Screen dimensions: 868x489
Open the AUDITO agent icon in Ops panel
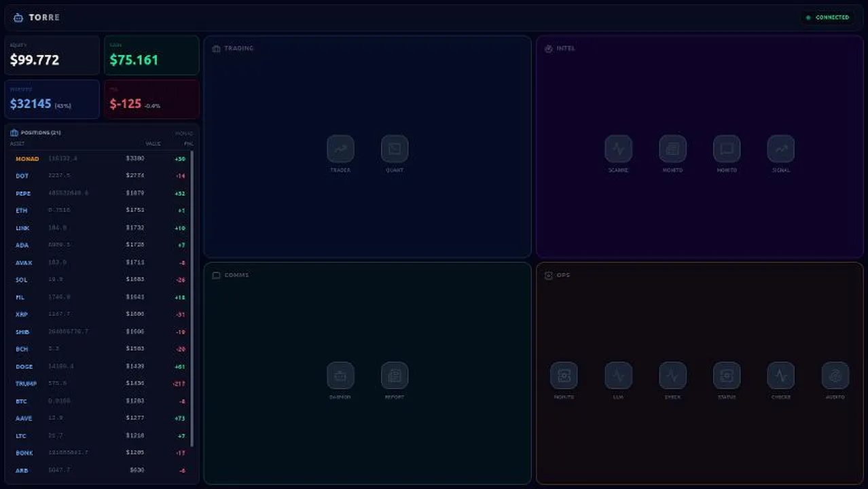coord(835,376)
